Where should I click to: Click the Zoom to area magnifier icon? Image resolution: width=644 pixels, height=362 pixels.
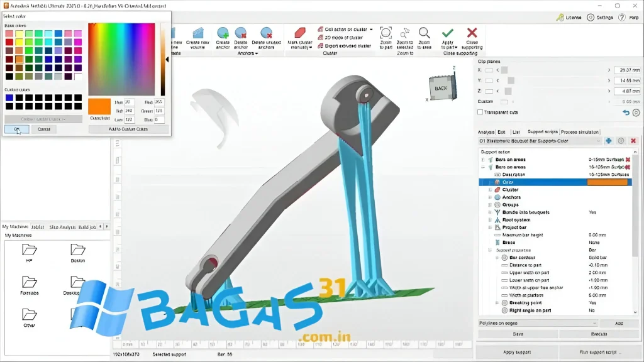click(x=425, y=33)
